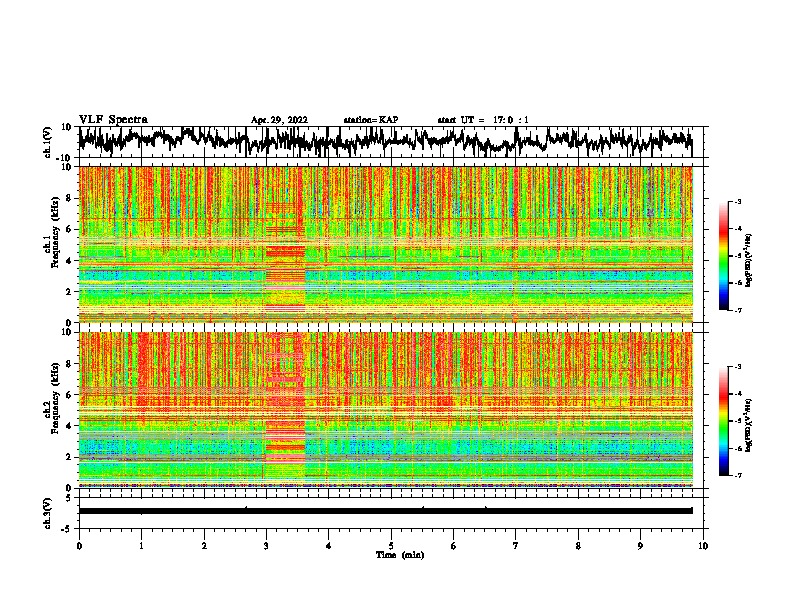Screen dimensions: 792x612
Task: Click the "10" time axis label
Action: 703,546
